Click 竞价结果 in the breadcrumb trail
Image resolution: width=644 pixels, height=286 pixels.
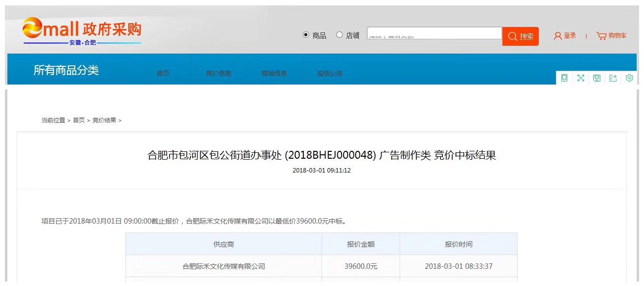click(x=104, y=120)
